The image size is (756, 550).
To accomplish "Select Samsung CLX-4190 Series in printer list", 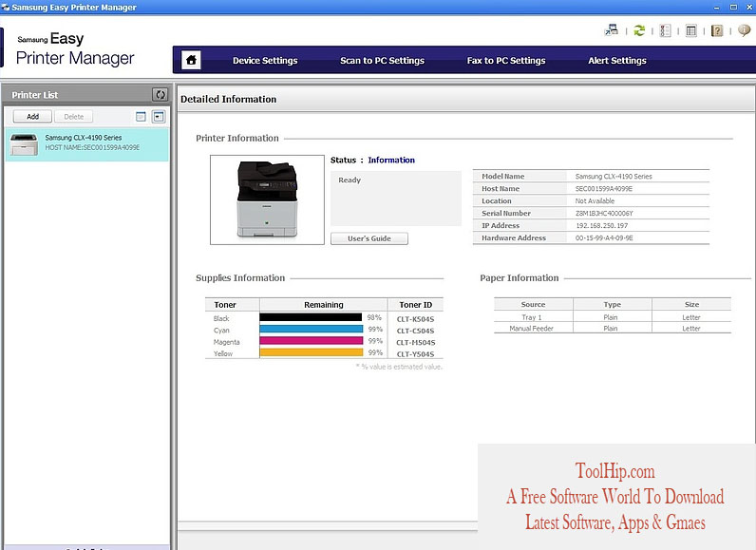I will [x=86, y=144].
